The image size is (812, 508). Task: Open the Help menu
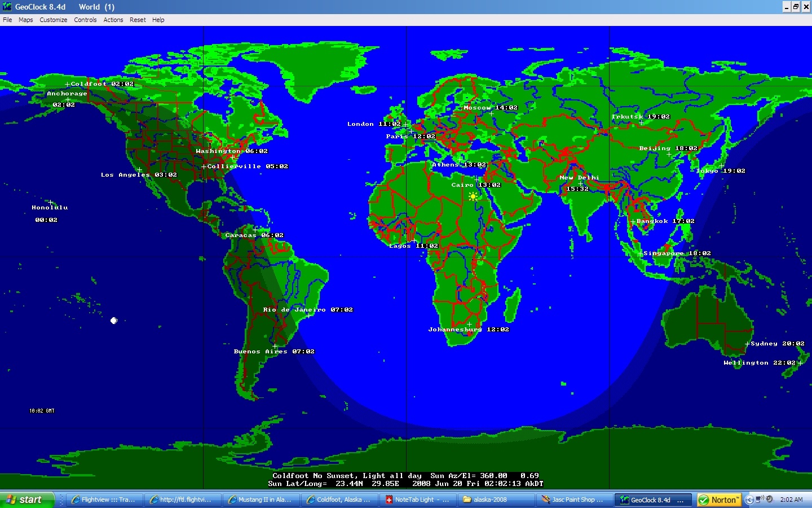[x=158, y=20]
